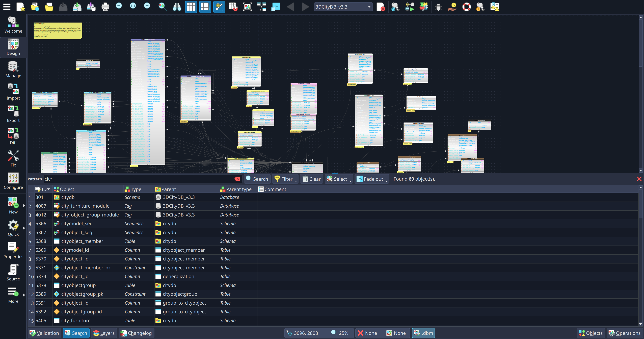Viewport: 644px width, 339px height.
Task: Clear the pattern field with red eraser
Action: [x=237, y=179]
